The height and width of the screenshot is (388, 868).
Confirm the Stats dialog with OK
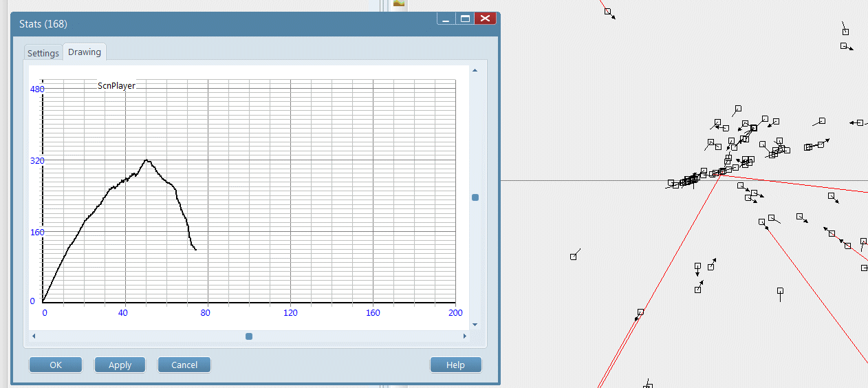[x=56, y=365]
